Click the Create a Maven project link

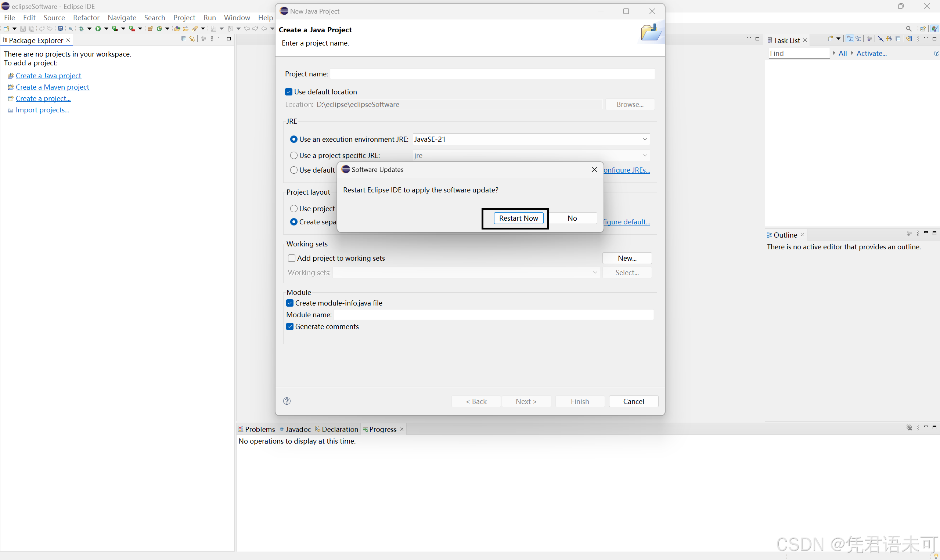tap(53, 87)
